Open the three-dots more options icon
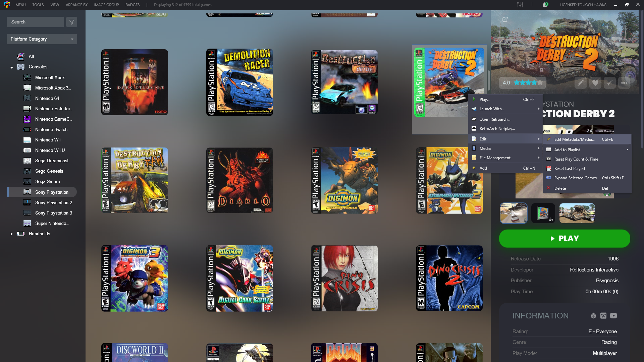Viewport: 644px width, 362px height. tap(624, 83)
